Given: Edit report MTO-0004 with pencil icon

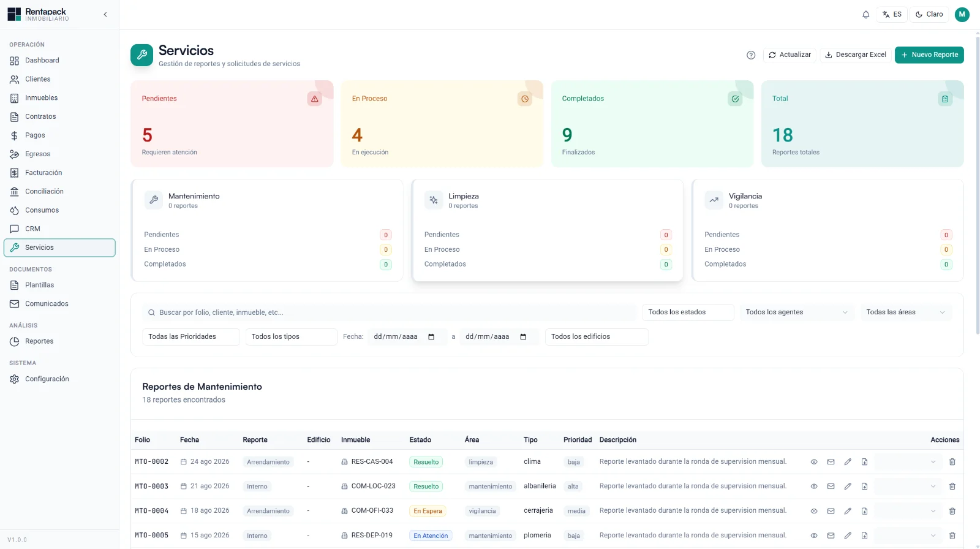Looking at the screenshot, I should pyautogui.click(x=848, y=511).
